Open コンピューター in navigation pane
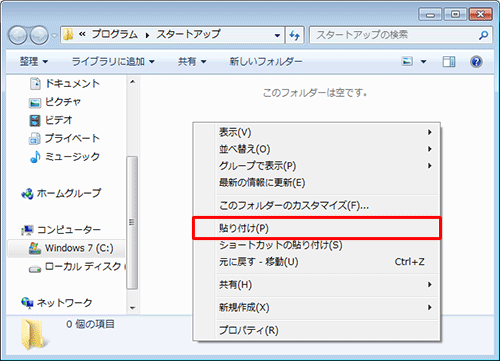This screenshot has width=500, height=361. pos(61,230)
